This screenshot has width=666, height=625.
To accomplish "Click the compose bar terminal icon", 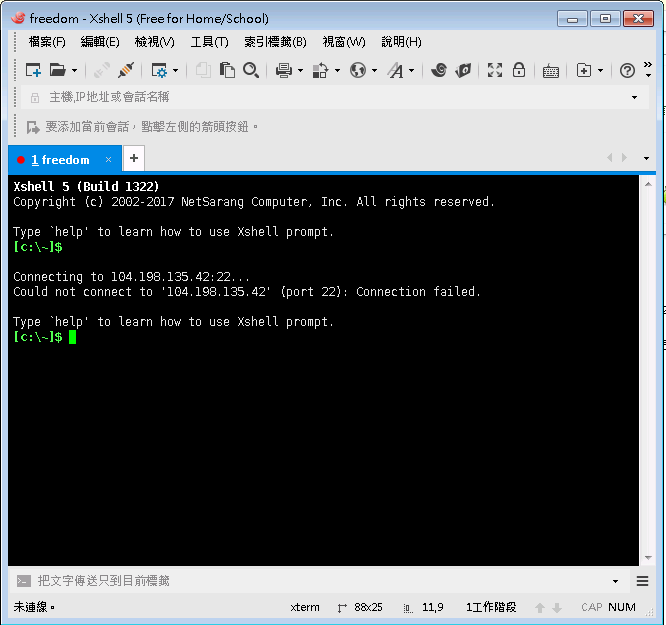I will point(23,581).
